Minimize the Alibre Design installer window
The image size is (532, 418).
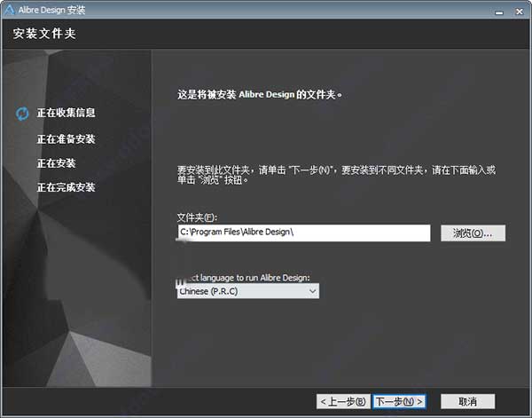[499, 12]
